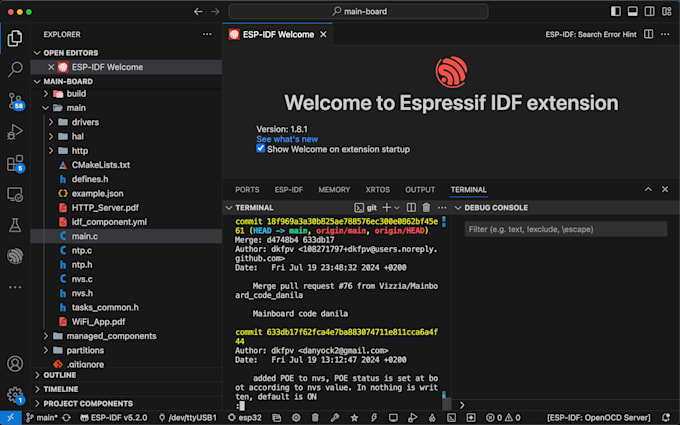This screenshot has height=425, width=680.
Task: Open the Extensions view in activity bar
Action: click(15, 163)
